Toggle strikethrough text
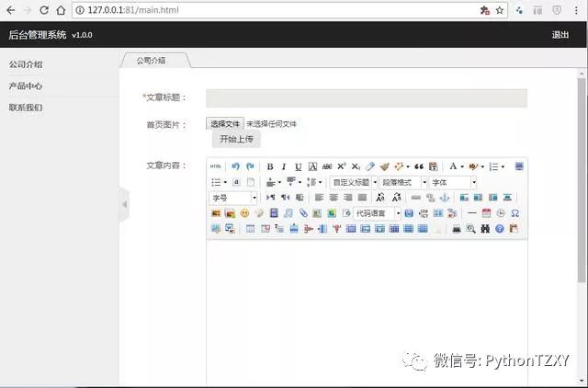Viewport: 588px width, 388px height. click(327, 166)
